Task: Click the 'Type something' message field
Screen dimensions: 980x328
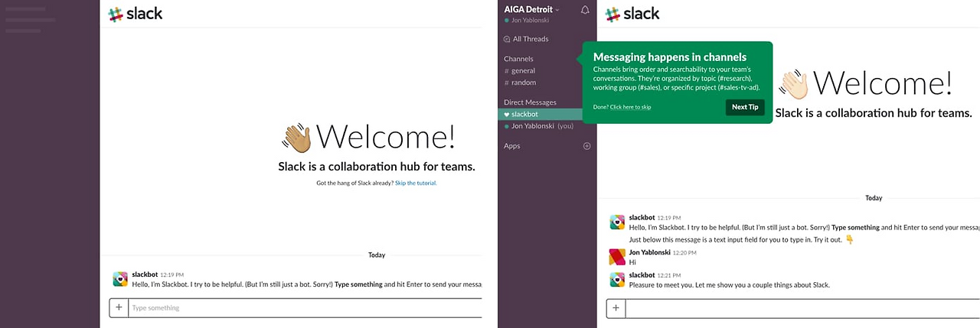Action: tap(305, 307)
